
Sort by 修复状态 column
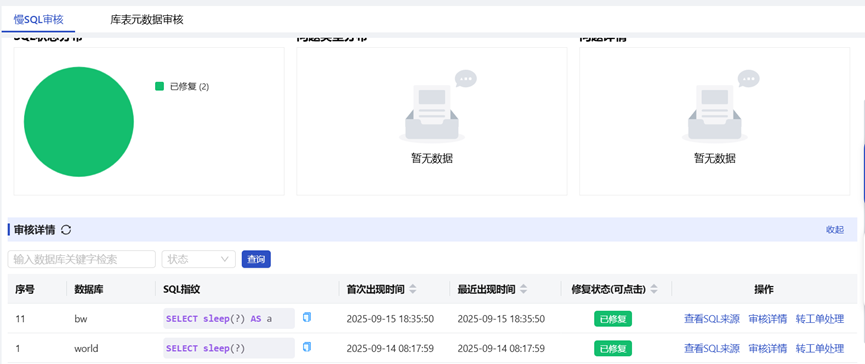(654, 289)
